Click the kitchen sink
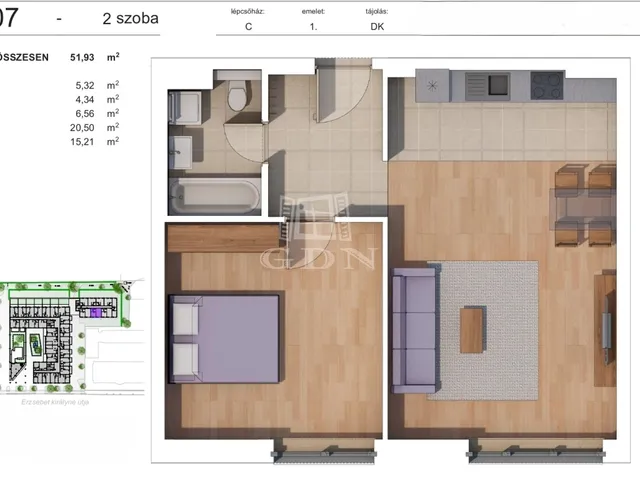The width and height of the screenshot is (640, 480). [487, 86]
